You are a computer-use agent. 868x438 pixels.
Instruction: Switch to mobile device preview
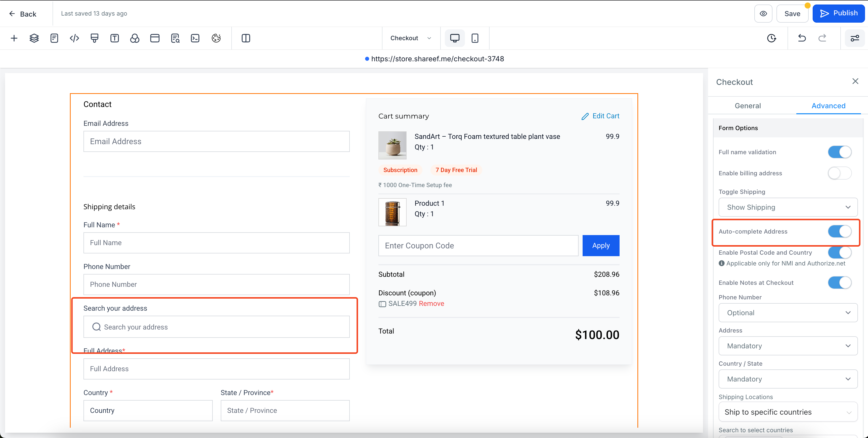click(x=475, y=38)
